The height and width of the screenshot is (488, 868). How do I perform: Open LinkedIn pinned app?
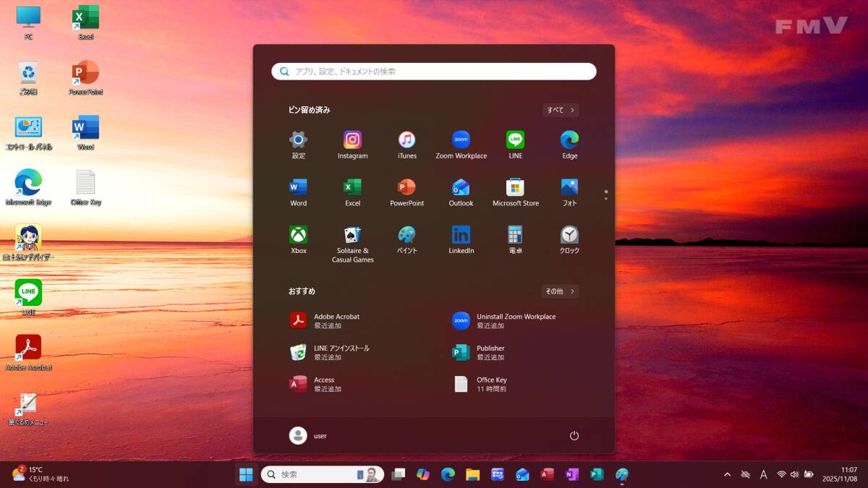461,239
